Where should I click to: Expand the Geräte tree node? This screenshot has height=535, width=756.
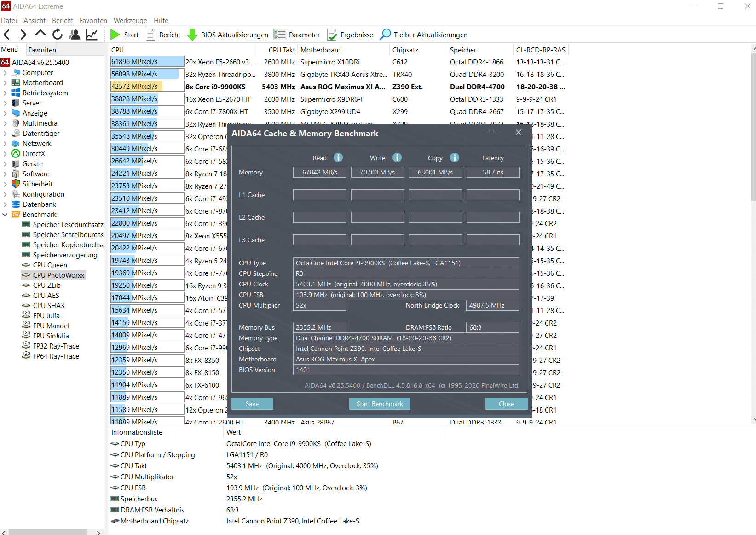[x=5, y=163]
